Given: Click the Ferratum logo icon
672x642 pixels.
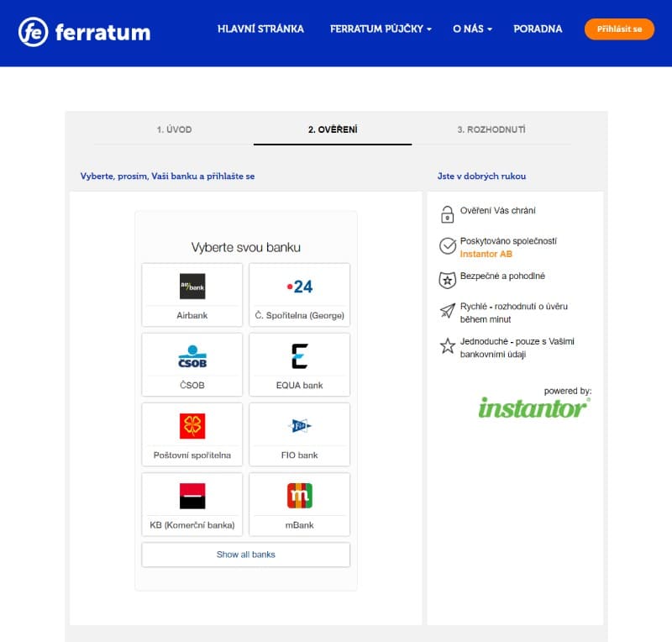Looking at the screenshot, I should pos(33,32).
